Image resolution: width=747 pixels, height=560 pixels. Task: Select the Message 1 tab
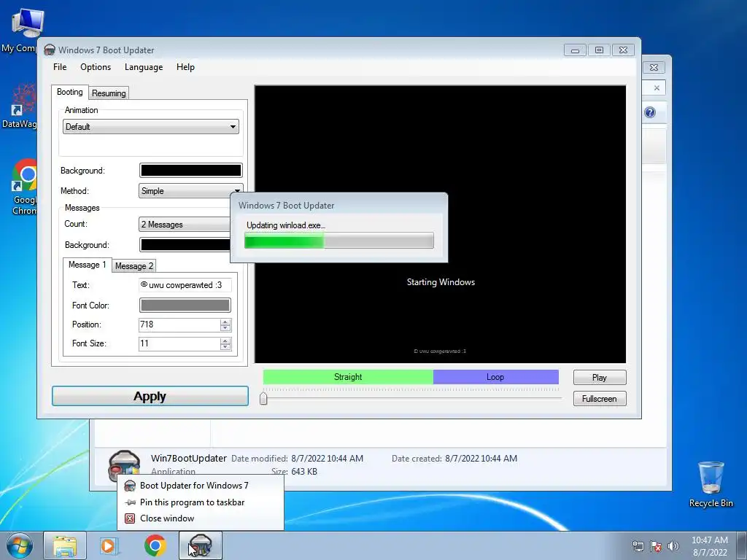click(x=87, y=265)
